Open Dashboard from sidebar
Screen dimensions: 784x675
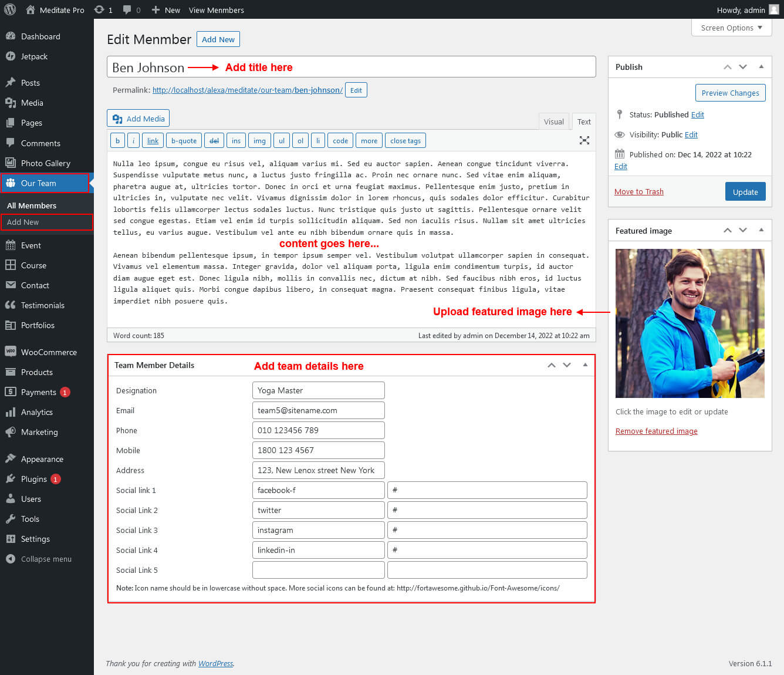(47, 36)
